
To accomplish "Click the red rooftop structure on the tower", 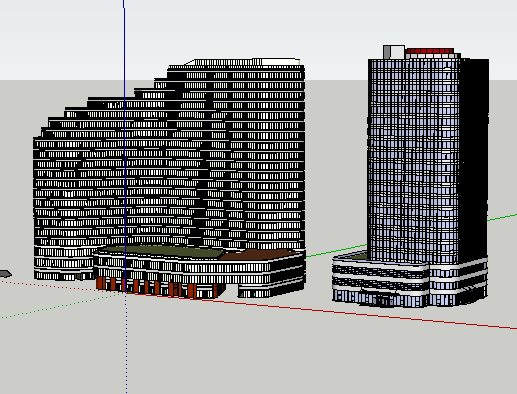I will pos(430,51).
